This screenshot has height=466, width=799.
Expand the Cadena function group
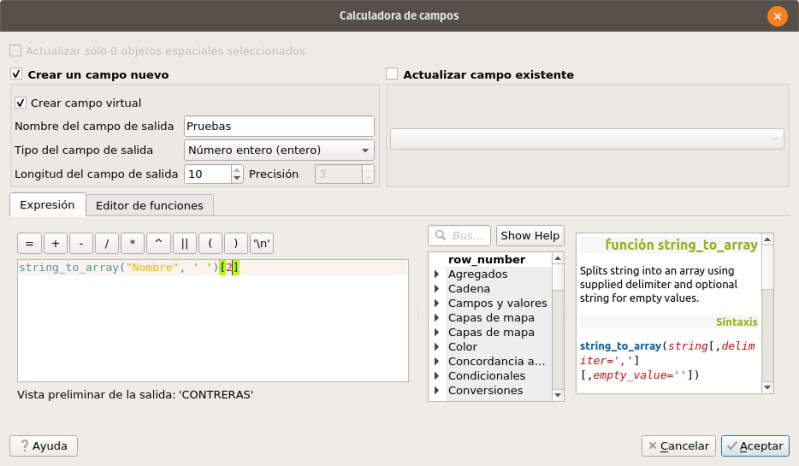[x=437, y=288]
